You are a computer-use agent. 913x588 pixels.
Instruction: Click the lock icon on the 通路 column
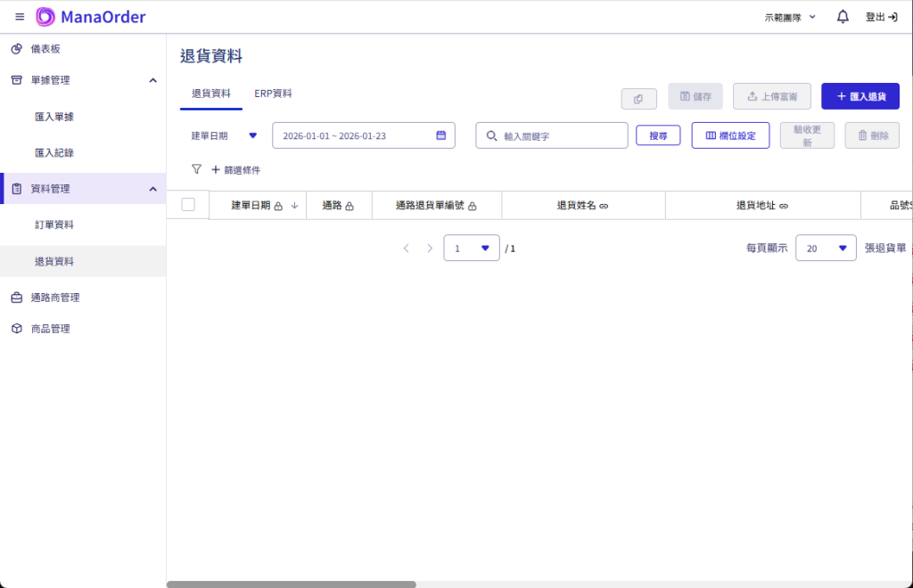[351, 204]
